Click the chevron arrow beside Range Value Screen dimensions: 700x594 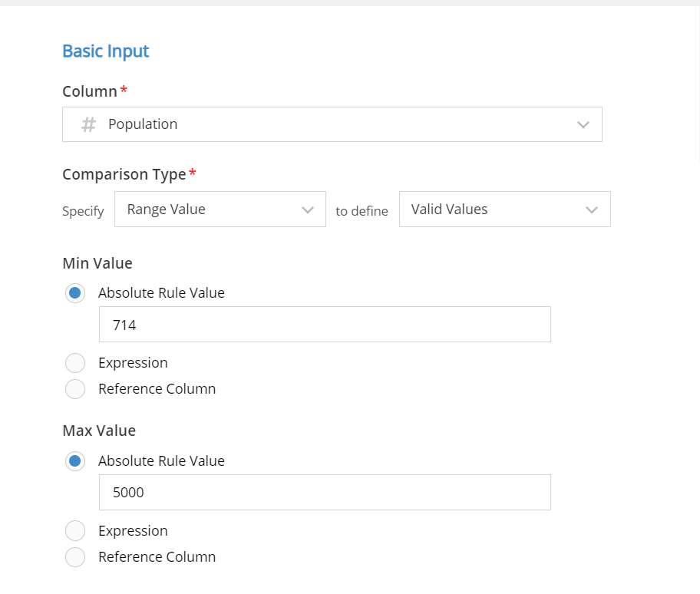[308, 210]
